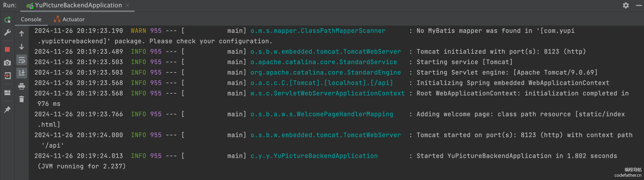Image resolution: width=644 pixels, height=180 pixels.
Task: Take thread dump with camera icon
Action: tap(7, 63)
